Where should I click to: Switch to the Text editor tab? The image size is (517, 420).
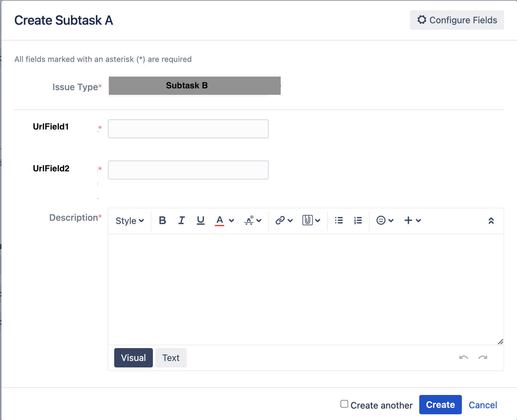pos(171,358)
